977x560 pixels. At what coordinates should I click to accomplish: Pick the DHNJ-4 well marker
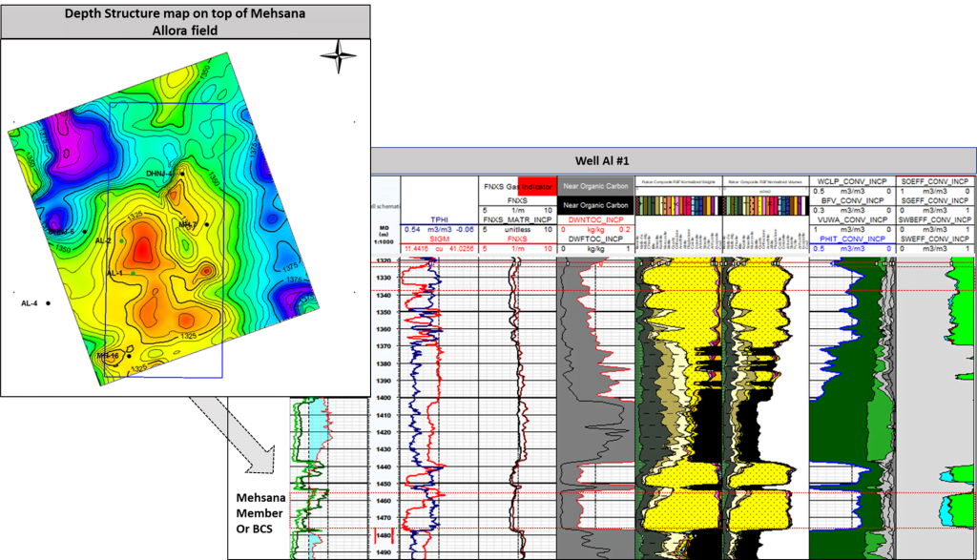pyautogui.click(x=180, y=174)
